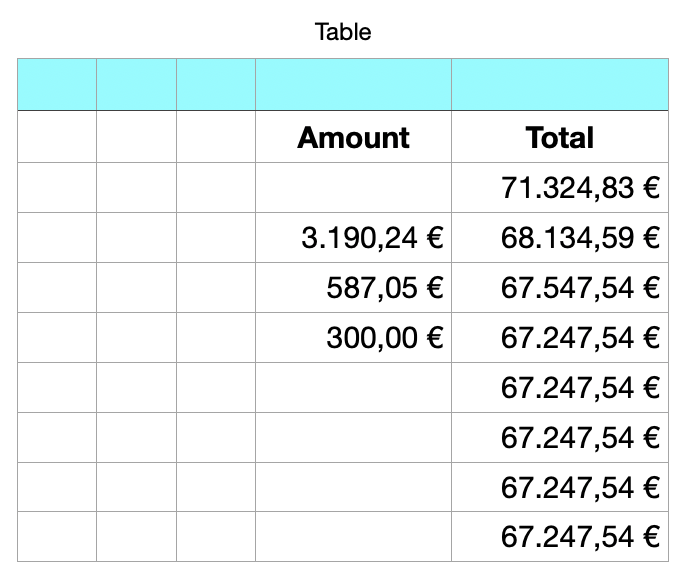Select the total cell beside 300,00 €
The width and height of the screenshot is (686, 578).
[560, 337]
